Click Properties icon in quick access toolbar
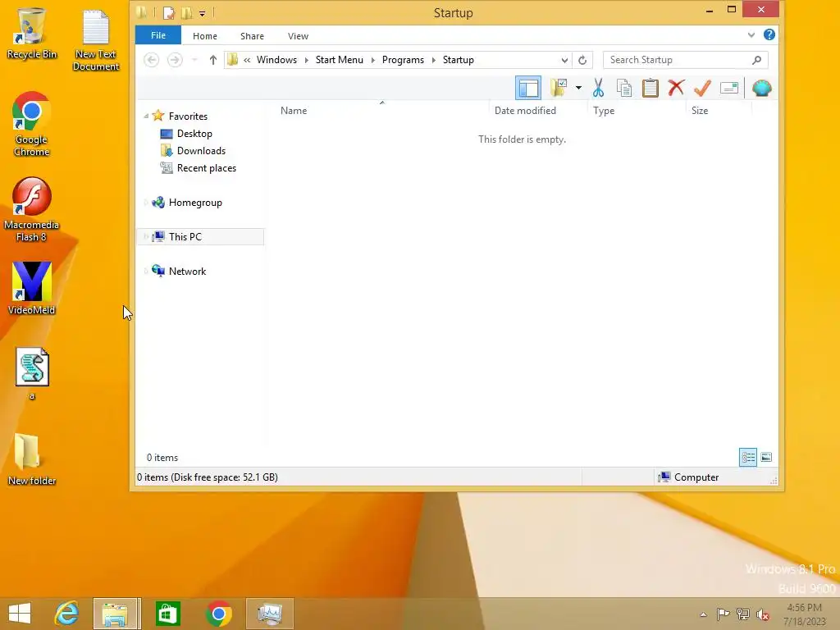Image resolution: width=840 pixels, height=630 pixels. click(x=169, y=12)
